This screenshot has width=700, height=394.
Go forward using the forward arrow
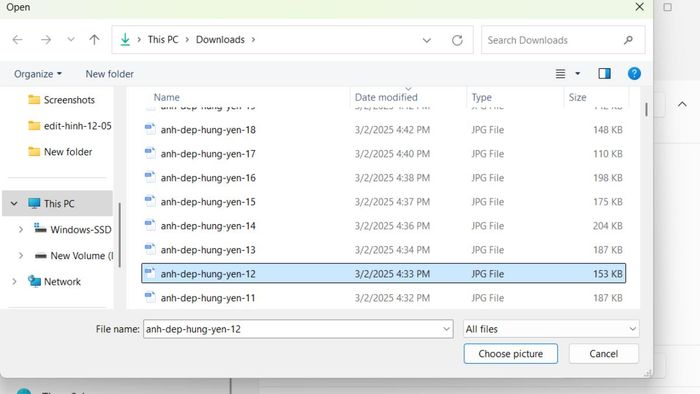(x=46, y=40)
